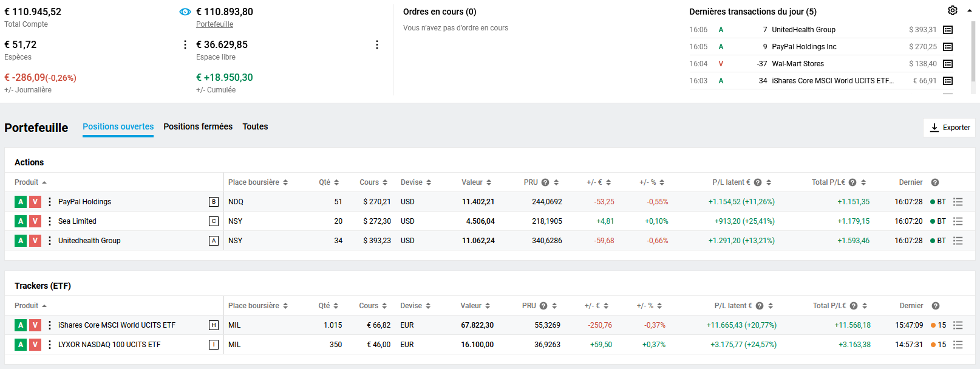Click red V sell button for Sea Limited
This screenshot has width=980, height=369.
coord(35,221)
